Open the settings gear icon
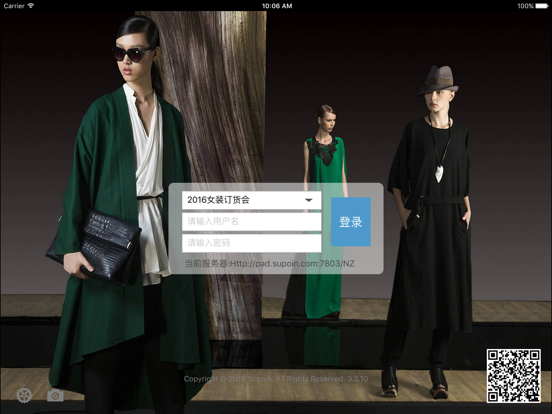This screenshot has width=552, height=414. pos(24,395)
